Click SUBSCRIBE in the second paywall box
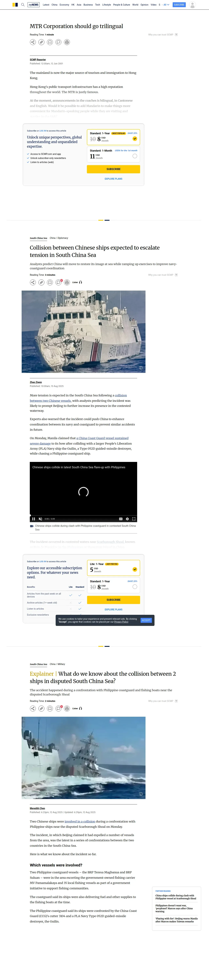 [113, 600]
